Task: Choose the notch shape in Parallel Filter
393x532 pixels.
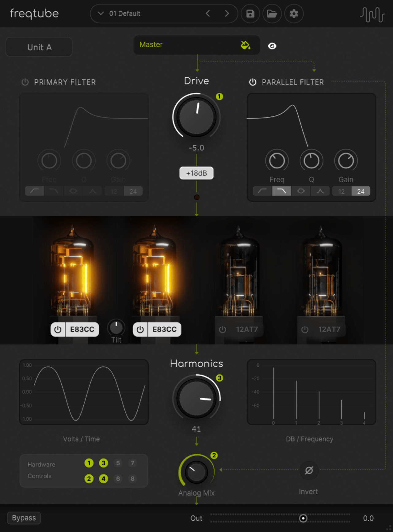Action: click(x=320, y=191)
